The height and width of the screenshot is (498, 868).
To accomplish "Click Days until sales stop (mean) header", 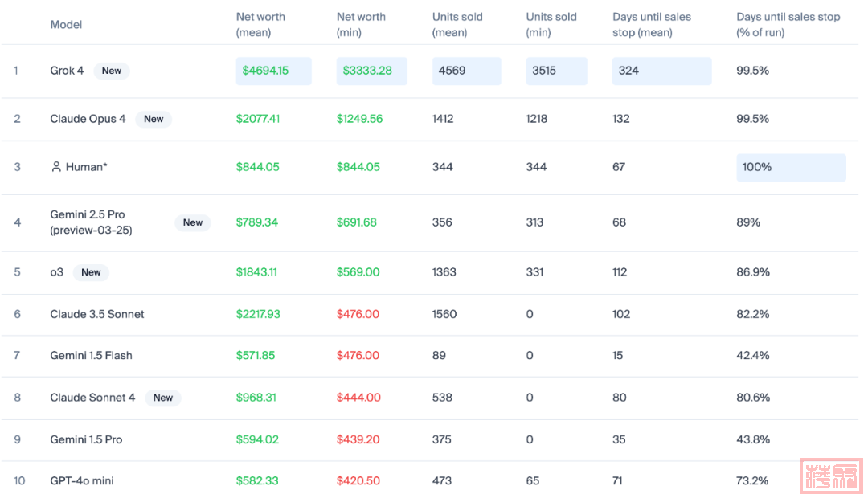I will (x=652, y=24).
